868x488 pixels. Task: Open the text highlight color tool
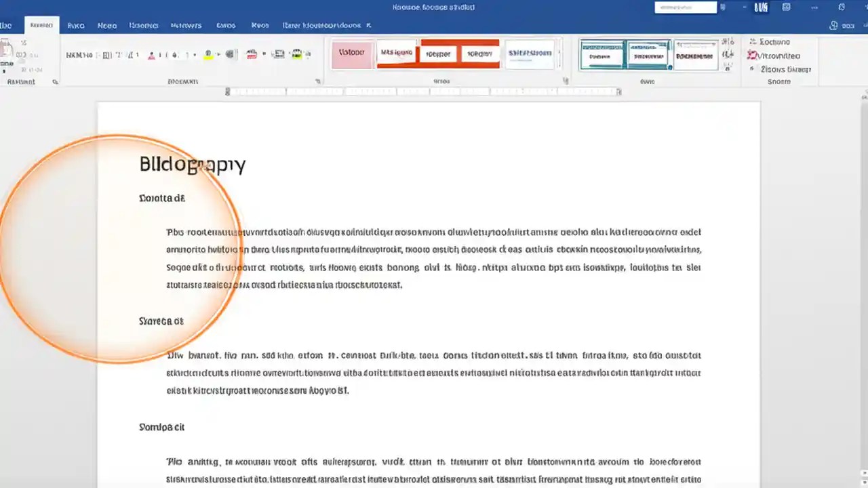[x=209, y=53]
